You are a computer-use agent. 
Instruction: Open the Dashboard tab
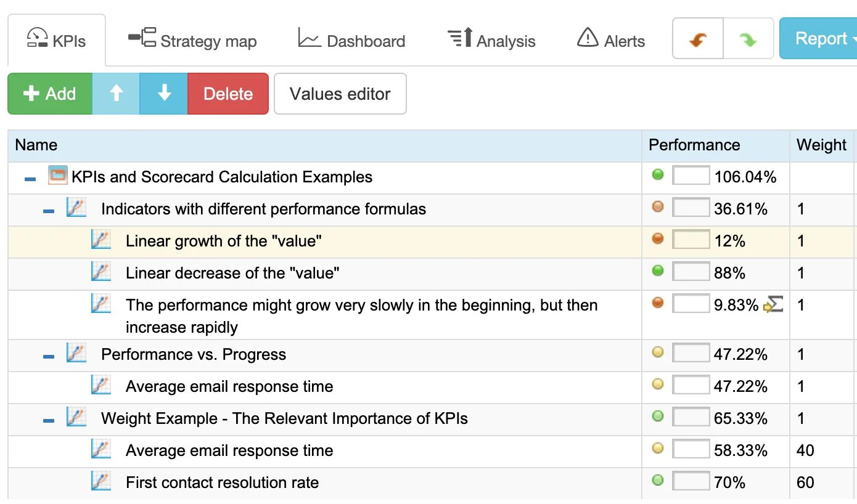coord(351,40)
